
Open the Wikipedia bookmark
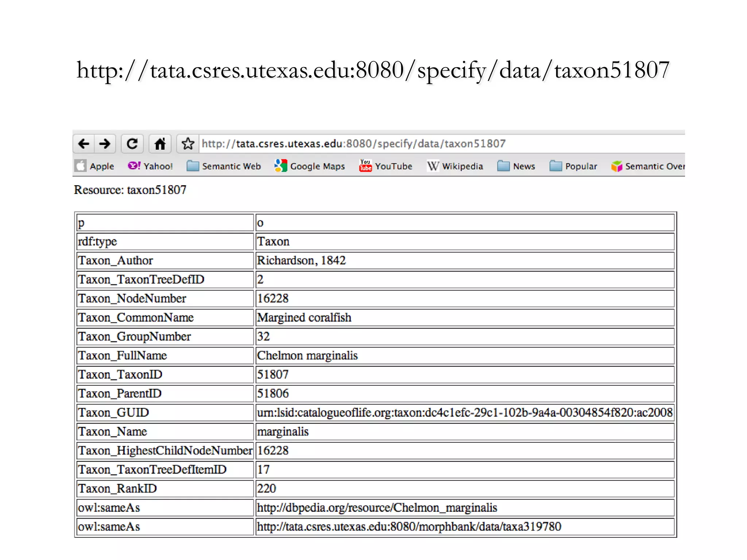tap(455, 166)
